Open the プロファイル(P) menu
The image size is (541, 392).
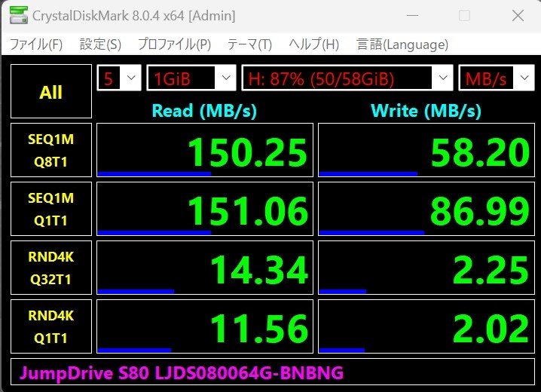click(x=174, y=44)
